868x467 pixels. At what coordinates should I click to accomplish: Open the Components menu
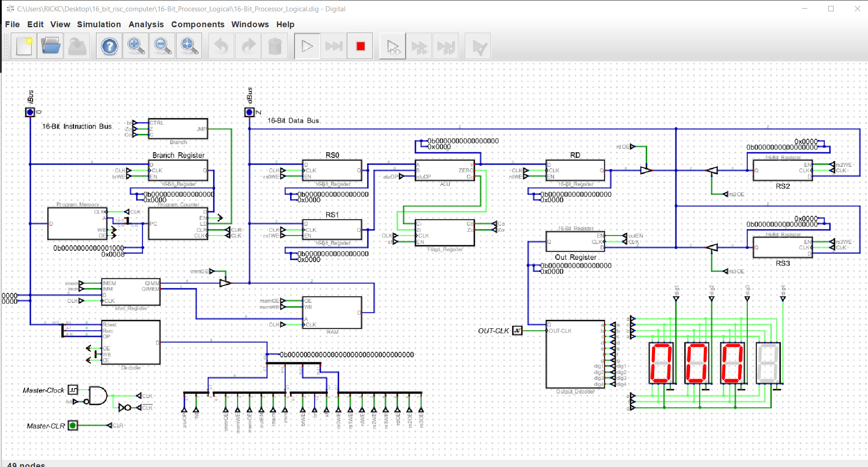point(198,24)
